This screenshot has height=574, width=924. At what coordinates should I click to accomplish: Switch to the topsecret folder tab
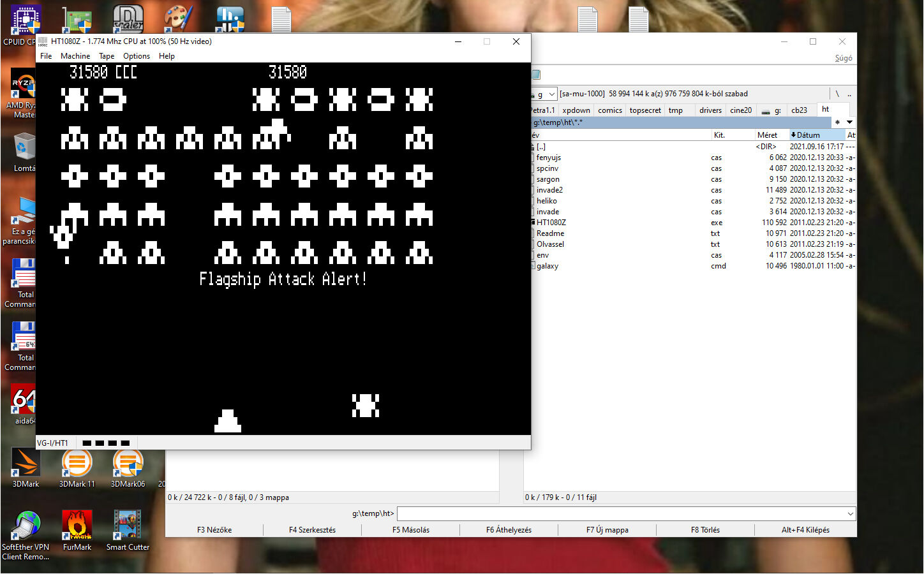pyautogui.click(x=645, y=110)
